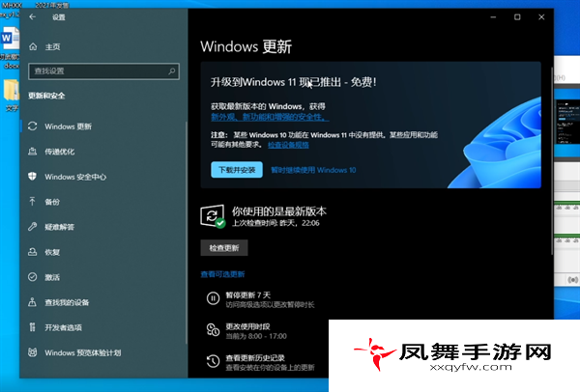The width and height of the screenshot is (580, 392).
Task: Click the Windows 更新 sync icon
Action: pyautogui.click(x=33, y=126)
